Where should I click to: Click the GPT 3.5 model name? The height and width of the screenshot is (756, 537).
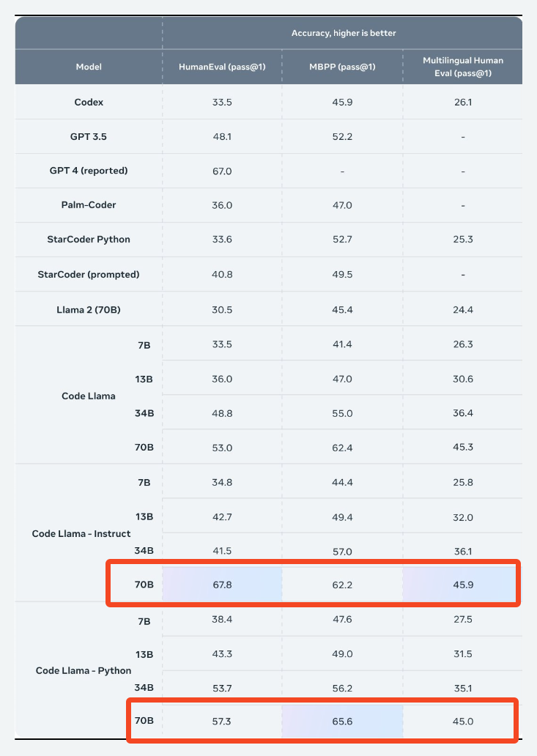point(89,136)
